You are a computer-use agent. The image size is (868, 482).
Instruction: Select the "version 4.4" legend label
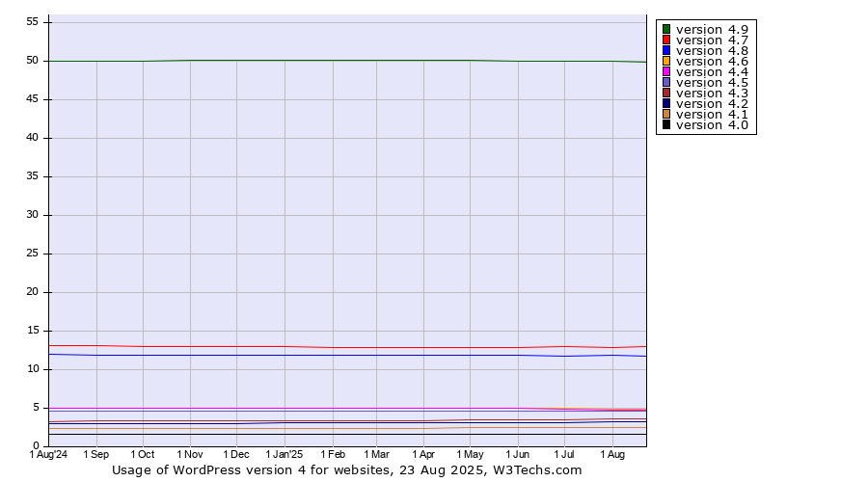pyautogui.click(x=712, y=71)
